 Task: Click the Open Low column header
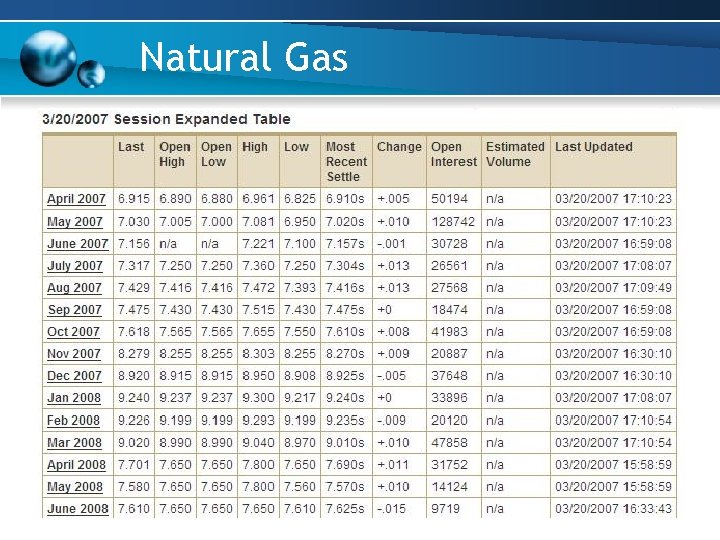click(216, 154)
